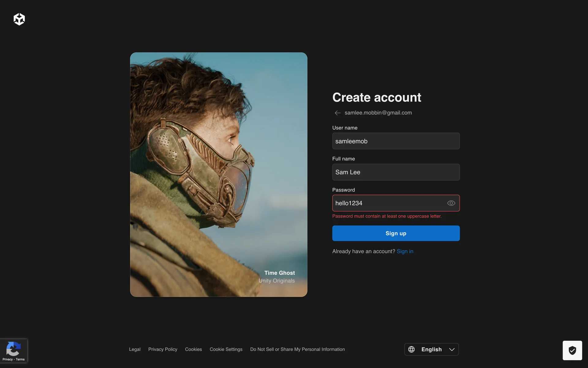Viewport: 588px width, 368px height.
Task: Click the Unity logo icon
Action: (x=19, y=19)
